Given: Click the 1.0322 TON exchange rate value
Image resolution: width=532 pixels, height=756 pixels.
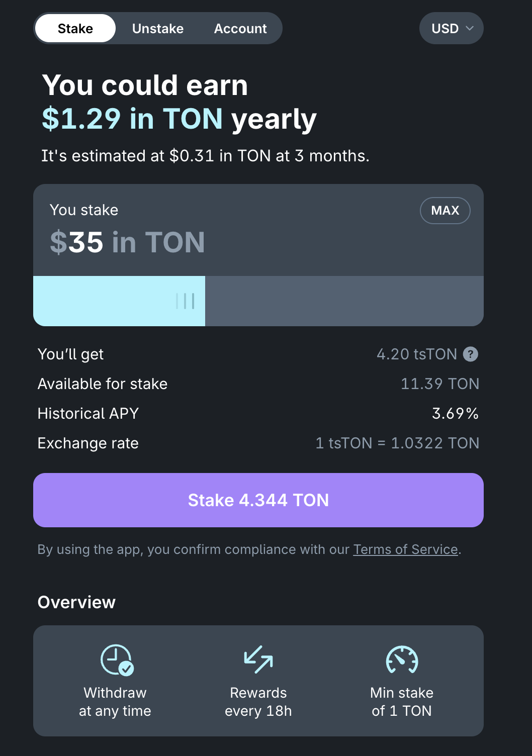Looking at the screenshot, I should click(x=434, y=443).
